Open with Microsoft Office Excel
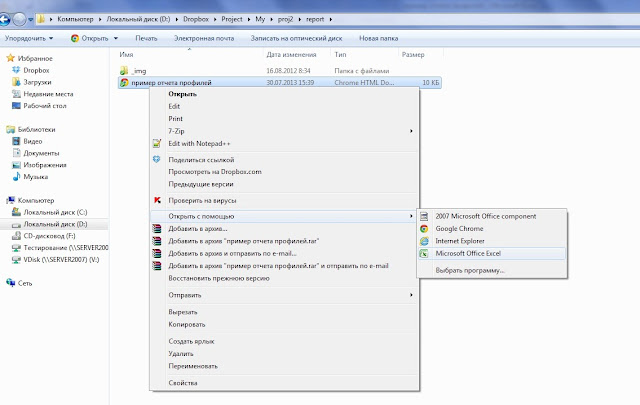Screen dimensions: 640x405 pos(492,254)
